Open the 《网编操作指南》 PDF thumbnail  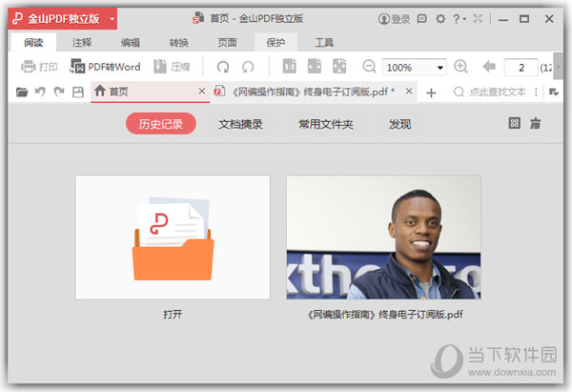(x=383, y=237)
